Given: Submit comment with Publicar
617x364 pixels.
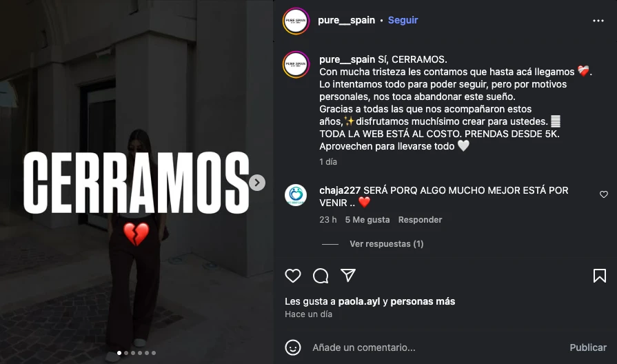Looking at the screenshot, I should tap(588, 347).
